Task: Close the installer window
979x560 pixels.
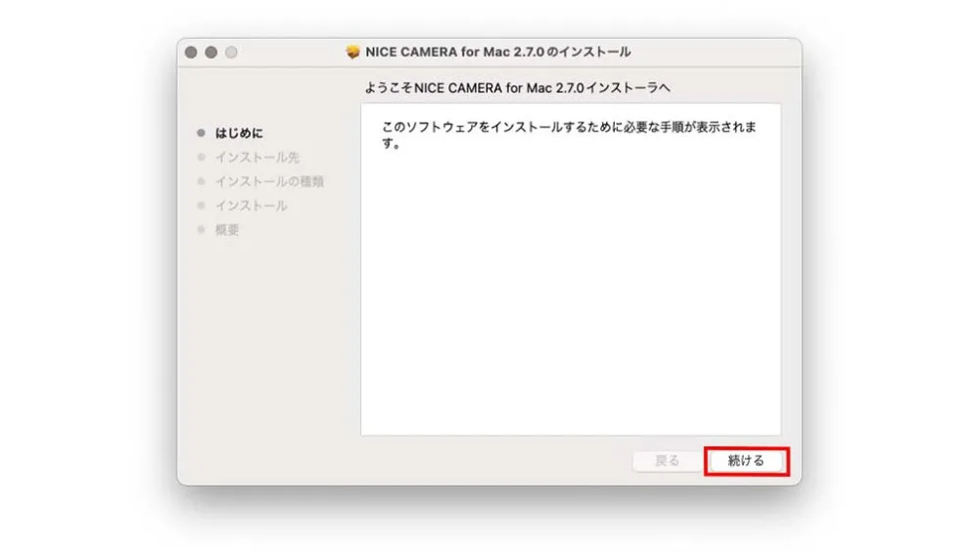Action: point(191,53)
